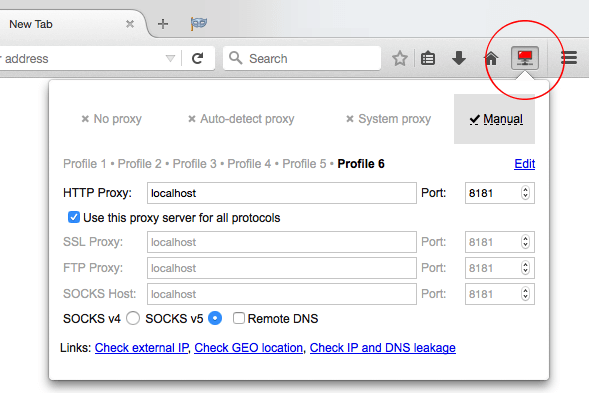Click the private browsing mask icon
Screen dimensions: 589x393
click(x=199, y=24)
